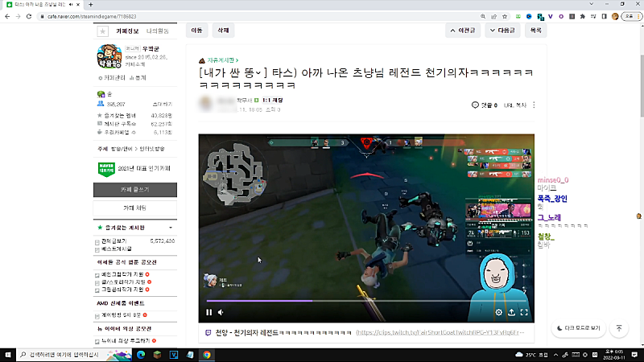The image size is (644, 362).
Task: Go to previous post 이전글
Action: 463,31
